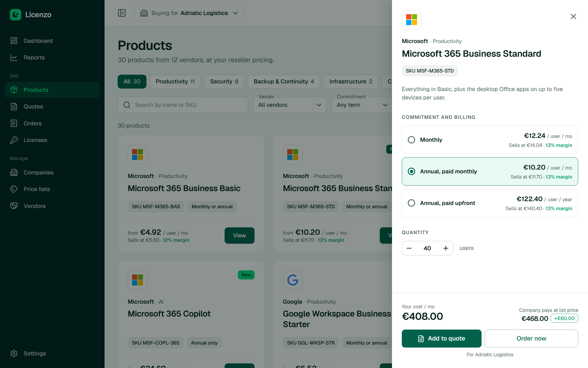Image resolution: width=588 pixels, height=368 pixels.
Task: Open the Dashboard page icon
Action: 14,41
